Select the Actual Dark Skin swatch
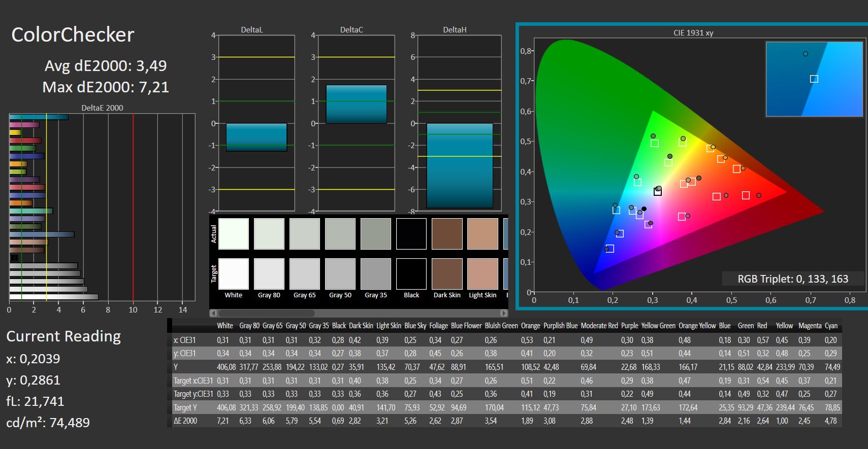This screenshot has width=868, height=449. coord(447,234)
